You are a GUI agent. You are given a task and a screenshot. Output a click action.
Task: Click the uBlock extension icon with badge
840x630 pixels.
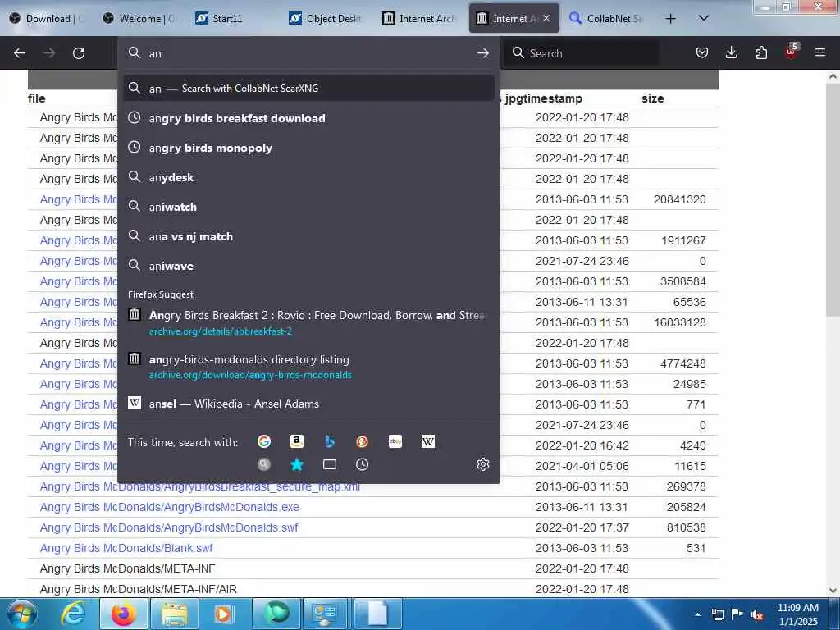coord(792,52)
